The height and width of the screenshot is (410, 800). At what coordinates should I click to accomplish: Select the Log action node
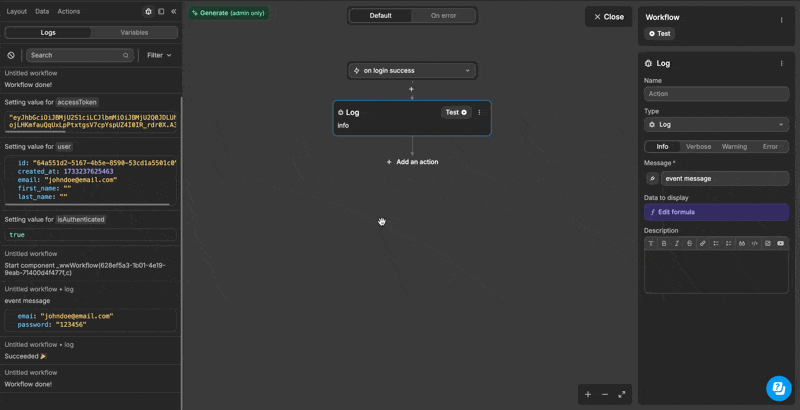pyautogui.click(x=412, y=118)
